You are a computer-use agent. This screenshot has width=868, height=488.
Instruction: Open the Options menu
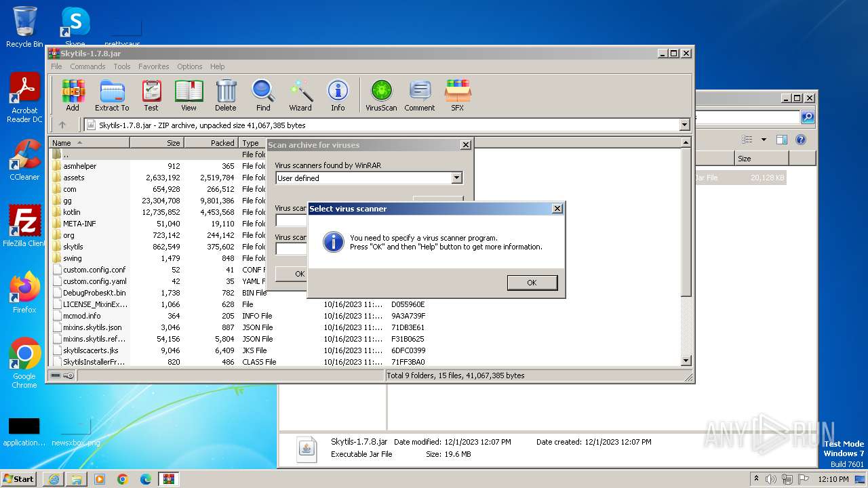click(190, 66)
